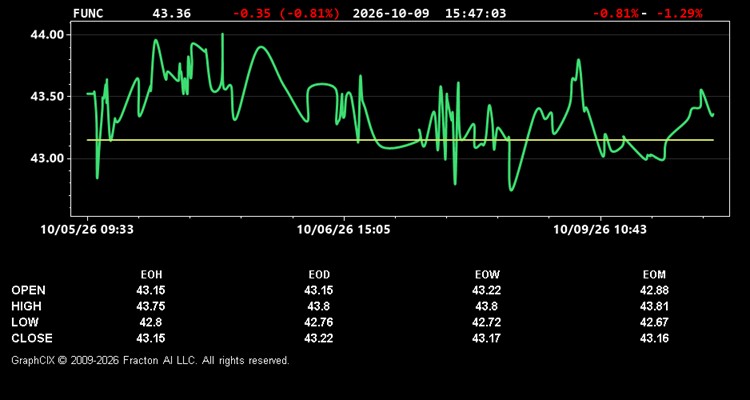Image resolution: width=750 pixels, height=400 pixels.
Task: Click the EOW open value 43.22
Action: click(486, 290)
